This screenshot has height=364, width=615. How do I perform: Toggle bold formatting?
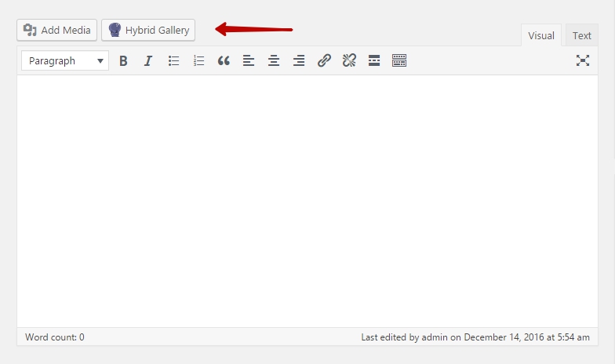click(123, 61)
